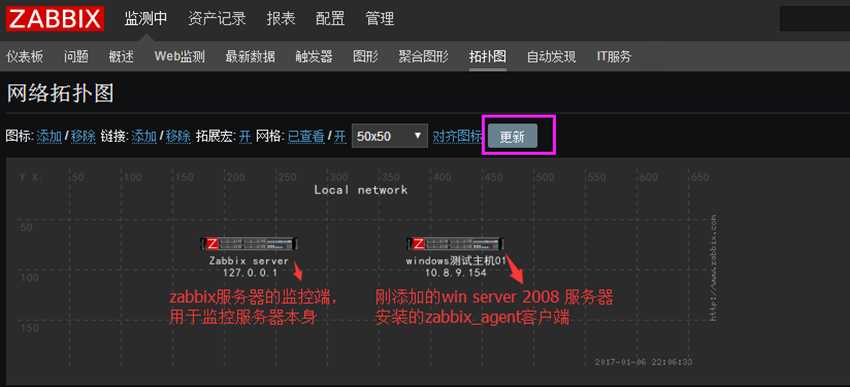Click the Zabbix server label text

[x=249, y=261]
